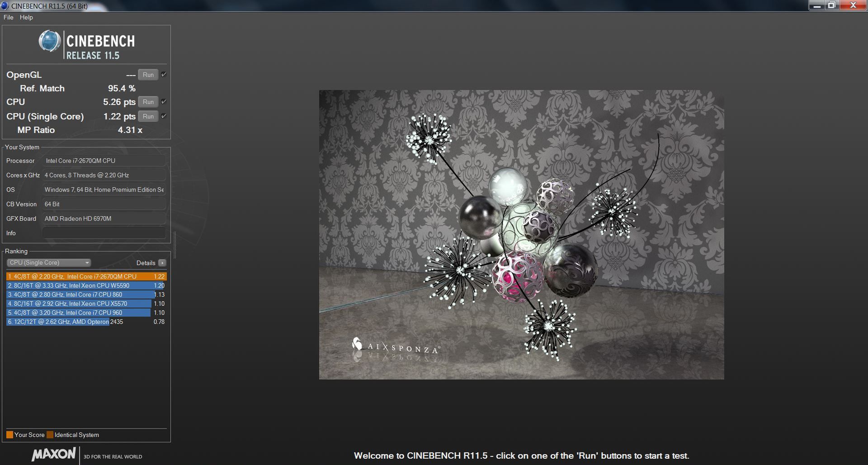
Task: Run the CPU benchmark
Action: [x=148, y=102]
